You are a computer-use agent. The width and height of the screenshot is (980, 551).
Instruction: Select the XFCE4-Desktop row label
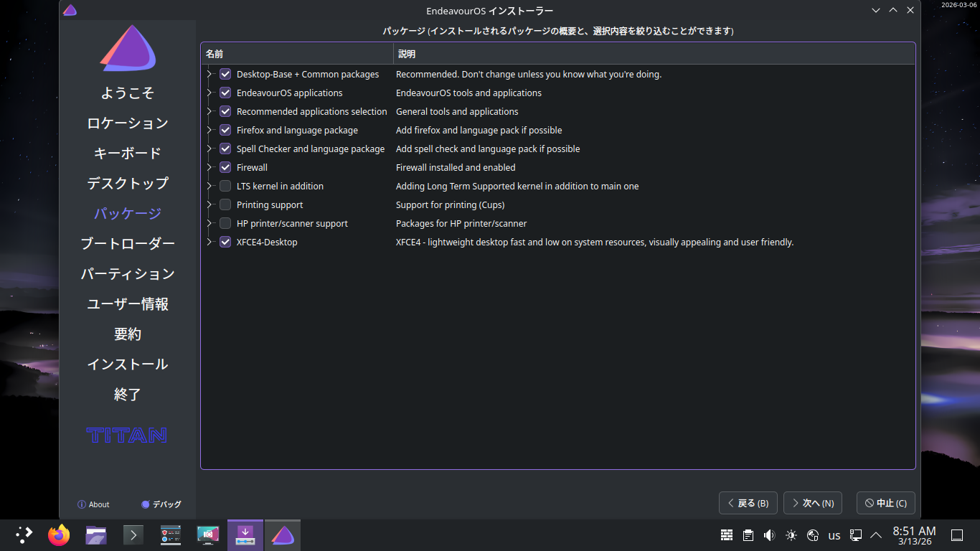coord(267,242)
